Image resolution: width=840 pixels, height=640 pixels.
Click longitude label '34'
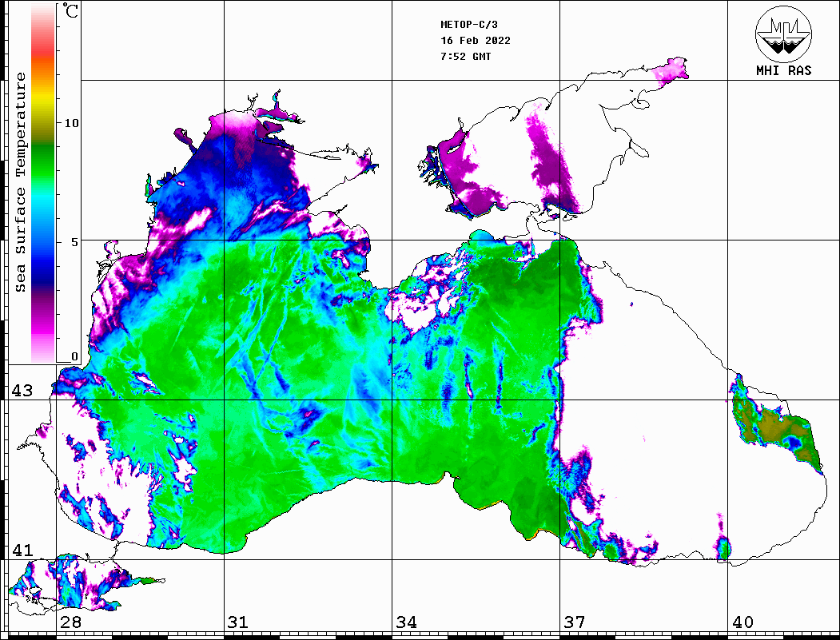coord(407,622)
